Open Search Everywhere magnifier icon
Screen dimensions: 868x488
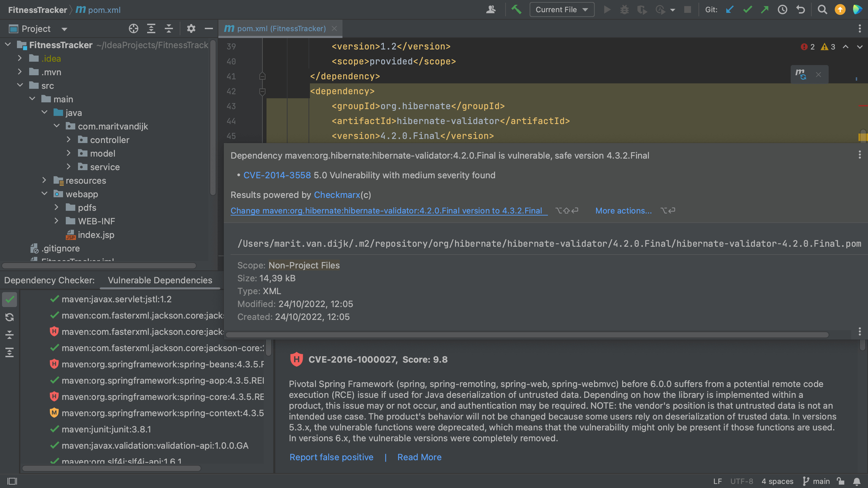coord(822,9)
